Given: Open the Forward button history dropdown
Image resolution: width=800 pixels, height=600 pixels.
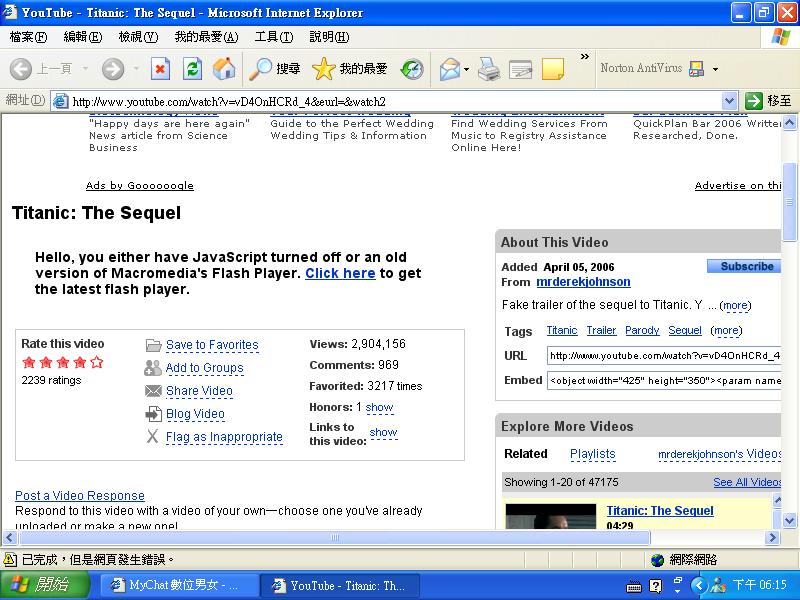Looking at the screenshot, I should pos(136,69).
